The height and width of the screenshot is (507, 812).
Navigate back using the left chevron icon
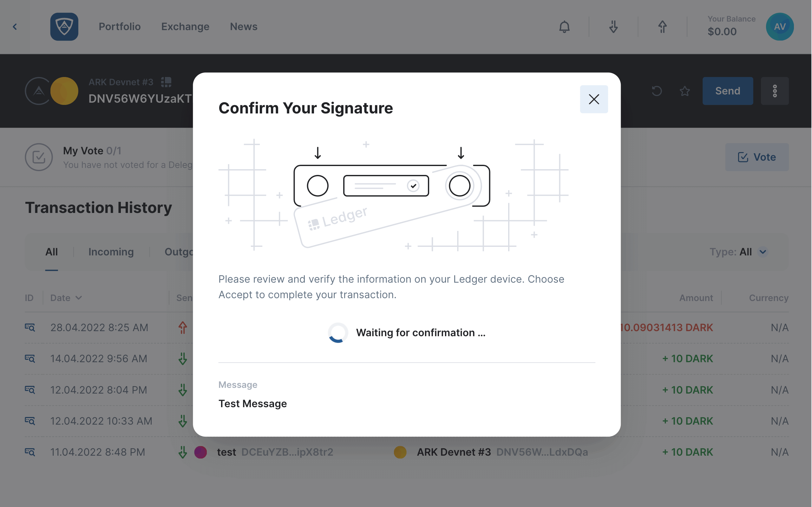15,27
